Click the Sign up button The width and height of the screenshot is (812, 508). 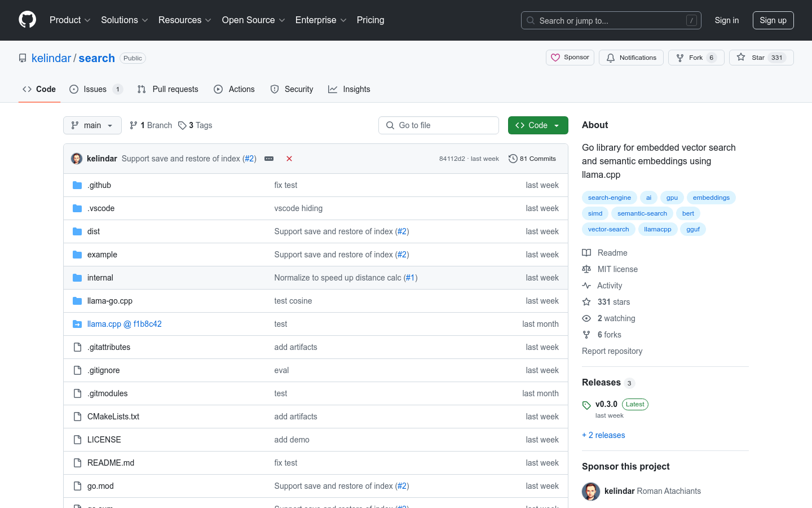(x=773, y=20)
